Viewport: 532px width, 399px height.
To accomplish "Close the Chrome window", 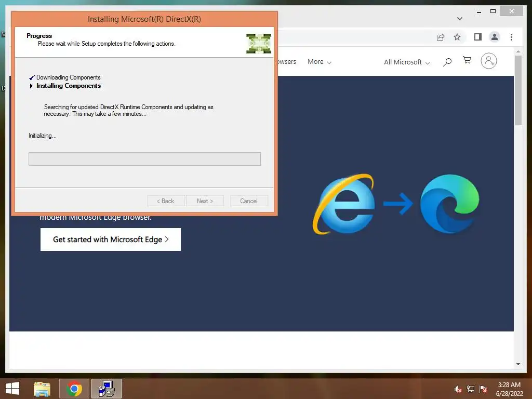I will [512, 11].
